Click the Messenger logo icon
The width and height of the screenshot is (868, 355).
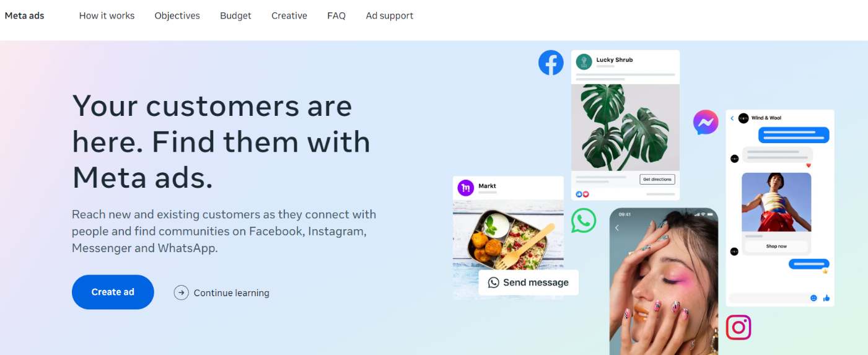click(706, 122)
